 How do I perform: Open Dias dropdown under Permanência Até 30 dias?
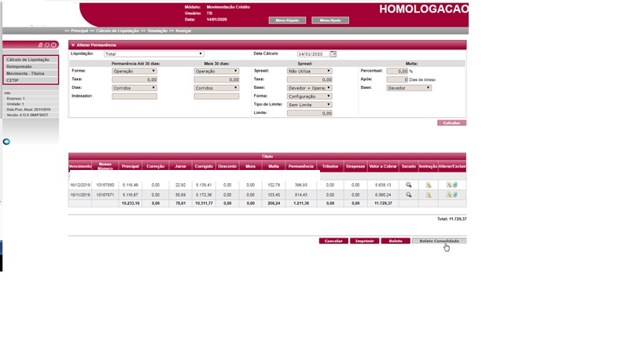point(134,88)
